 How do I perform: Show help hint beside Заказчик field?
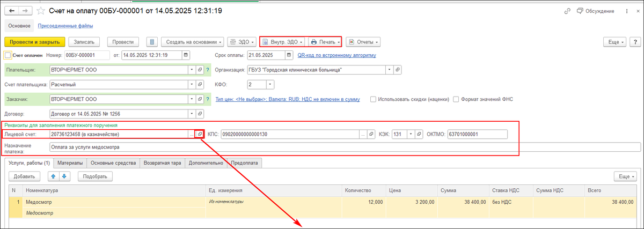click(208, 99)
